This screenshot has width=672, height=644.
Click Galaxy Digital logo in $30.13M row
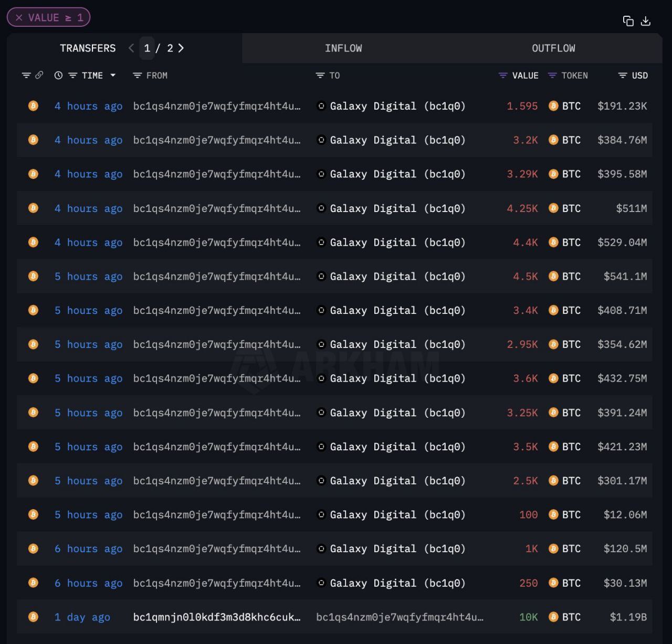click(321, 583)
